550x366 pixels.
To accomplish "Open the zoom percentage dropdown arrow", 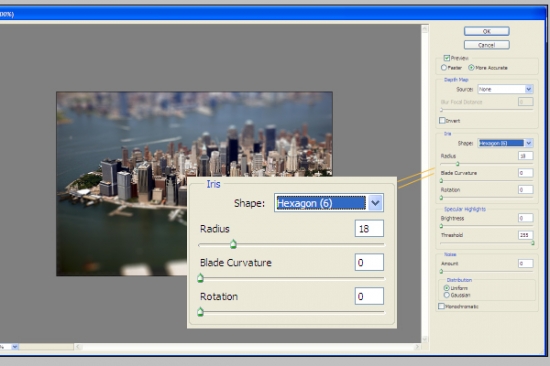I will (15, 347).
